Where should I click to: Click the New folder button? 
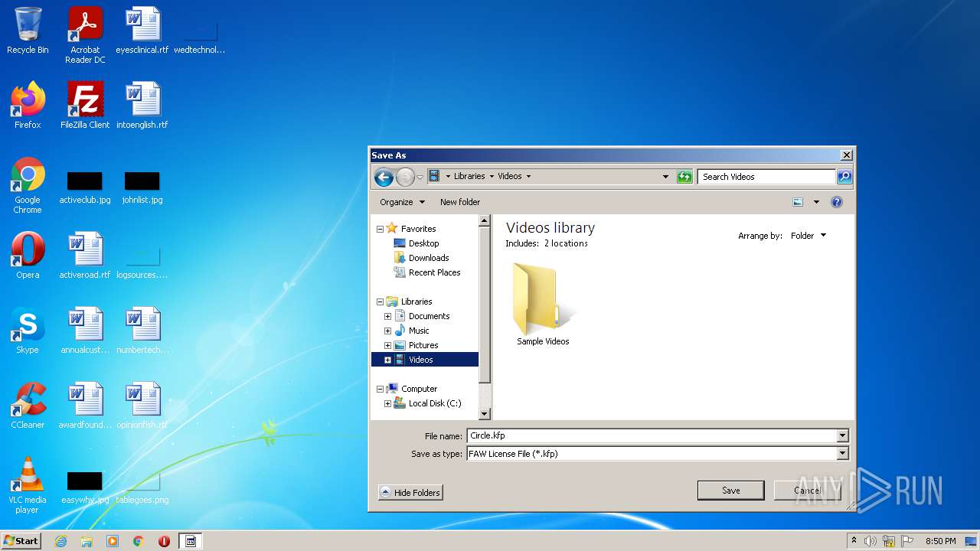(460, 202)
